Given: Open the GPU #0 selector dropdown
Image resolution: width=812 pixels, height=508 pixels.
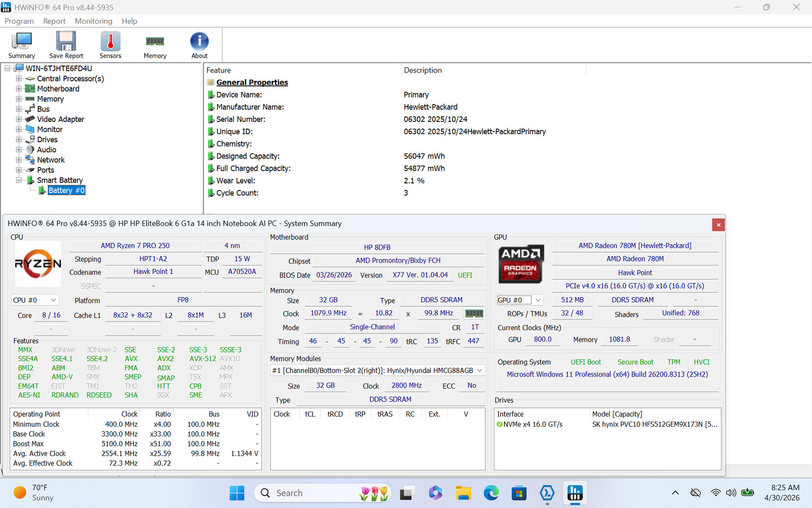Looking at the screenshot, I should [520, 300].
